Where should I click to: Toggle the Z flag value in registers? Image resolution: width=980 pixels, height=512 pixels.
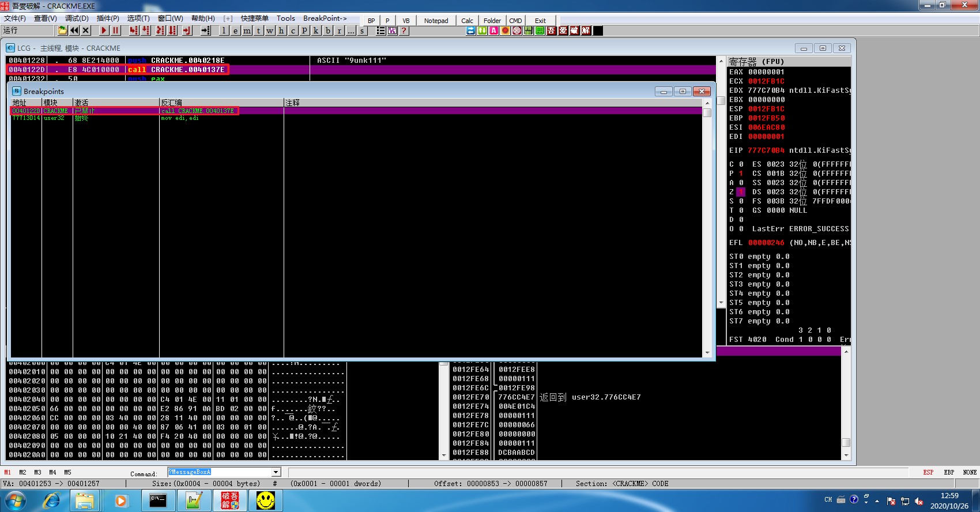(x=741, y=192)
